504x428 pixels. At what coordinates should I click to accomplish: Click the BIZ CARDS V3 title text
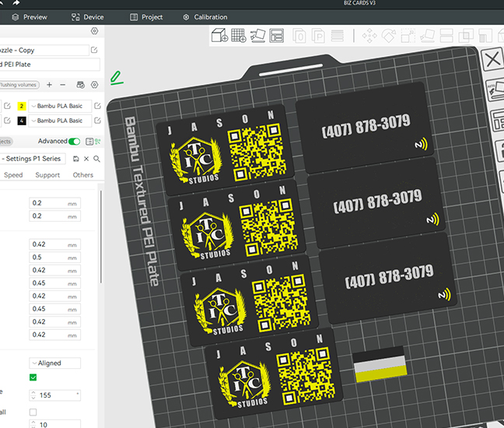[x=359, y=3]
